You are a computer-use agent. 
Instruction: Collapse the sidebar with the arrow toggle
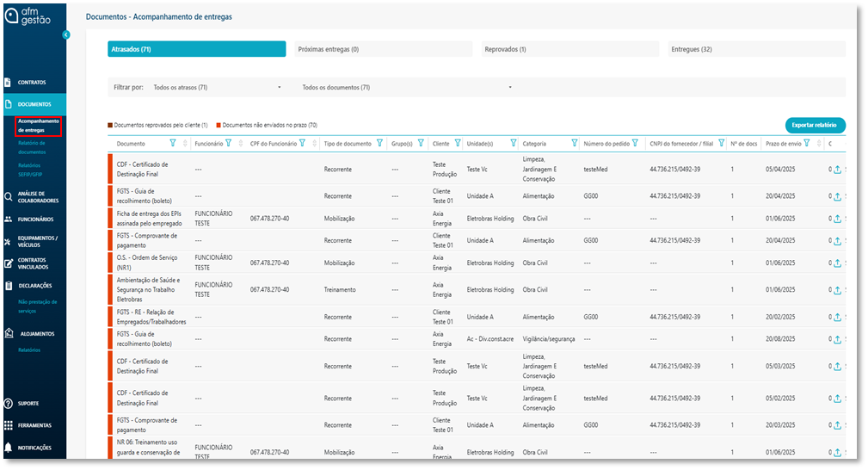pyautogui.click(x=66, y=35)
